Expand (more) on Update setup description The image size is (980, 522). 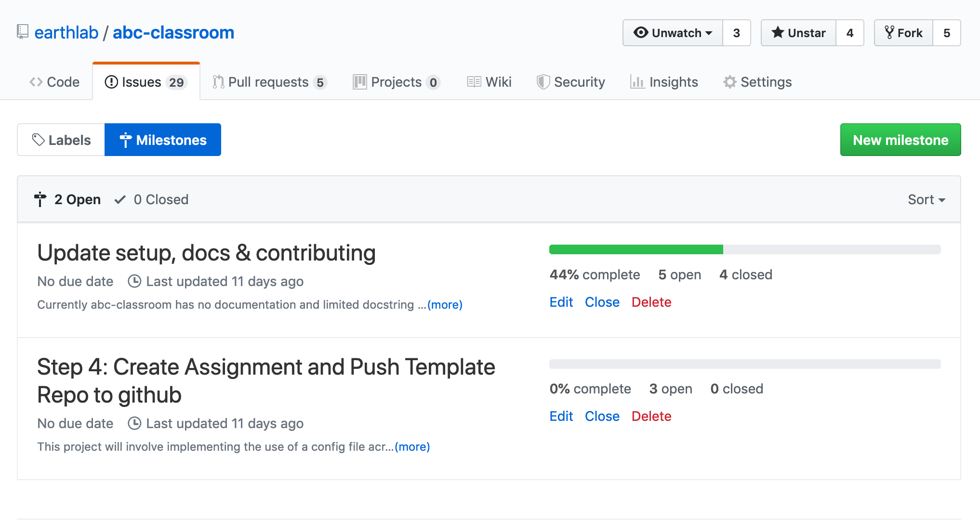pyautogui.click(x=445, y=305)
